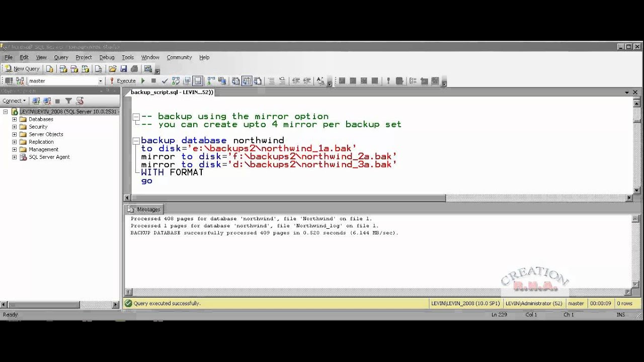The width and height of the screenshot is (644, 362).
Task: Select the Databases folder
Action: 36,119
